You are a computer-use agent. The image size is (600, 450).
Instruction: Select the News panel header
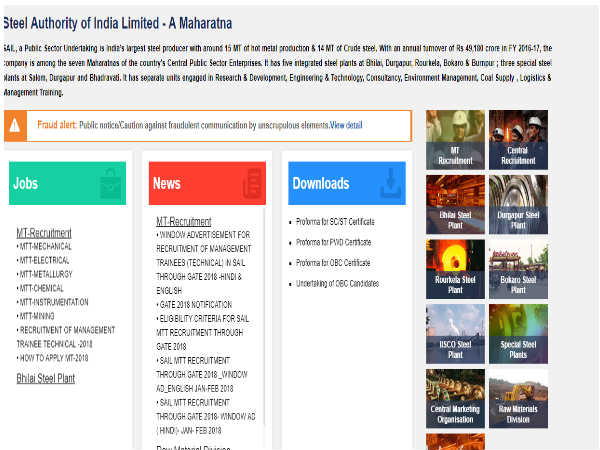coord(207,183)
